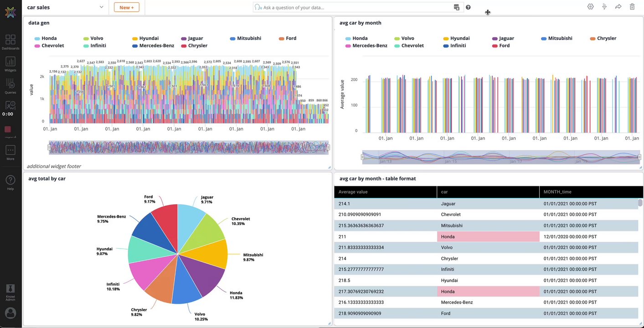
Task: Open the More sidebar menu
Action: coord(10,153)
